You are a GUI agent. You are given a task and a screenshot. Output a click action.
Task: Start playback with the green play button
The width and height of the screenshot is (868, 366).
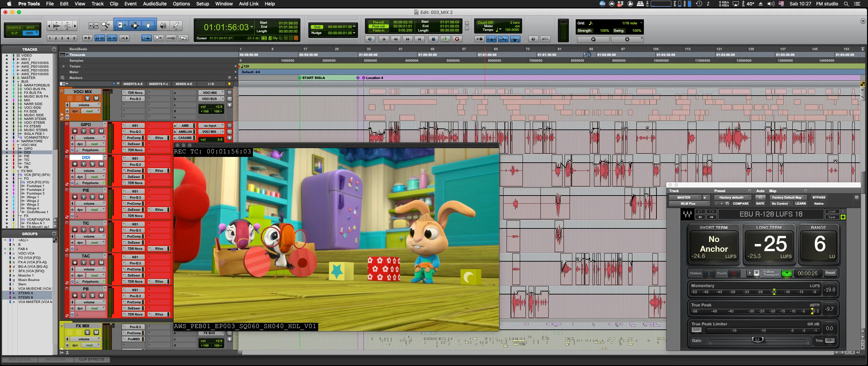[445, 39]
